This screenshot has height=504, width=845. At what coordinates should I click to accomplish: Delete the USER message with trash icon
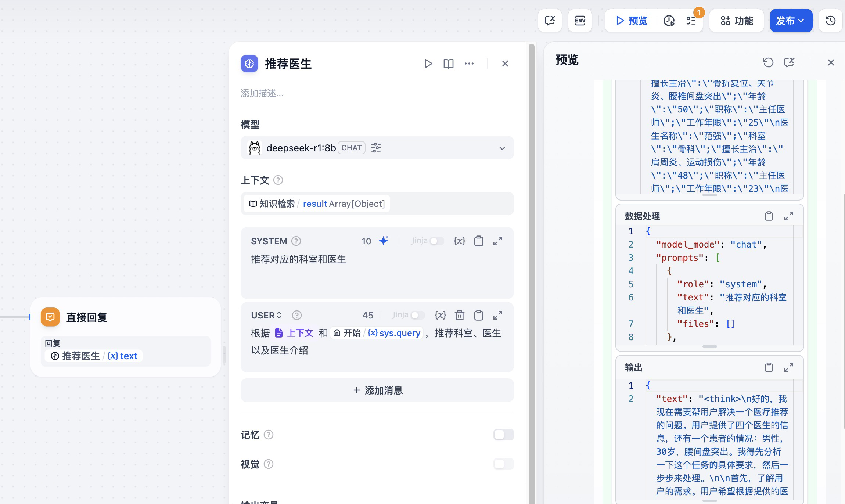[459, 315]
